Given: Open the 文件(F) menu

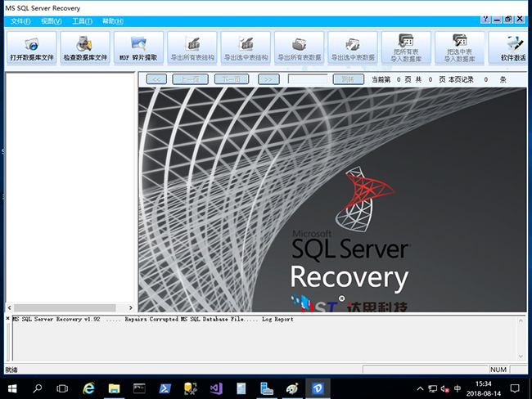Looking at the screenshot, I should coord(20,20).
